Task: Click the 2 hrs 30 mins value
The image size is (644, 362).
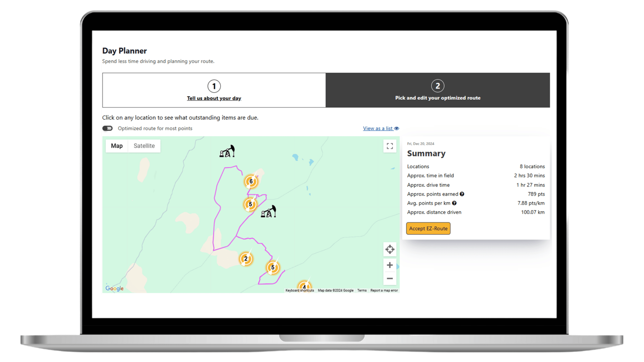Action: 529,175
